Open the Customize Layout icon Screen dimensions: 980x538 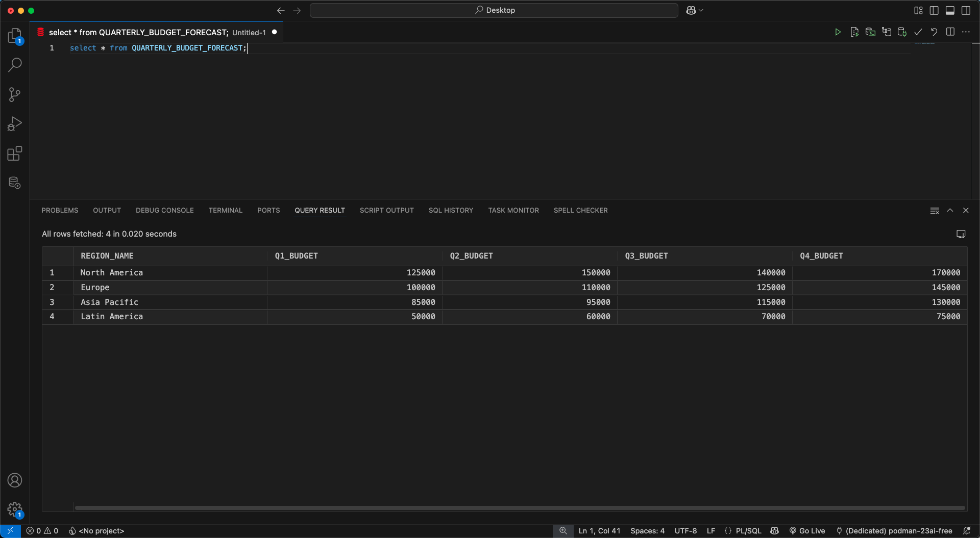point(918,10)
